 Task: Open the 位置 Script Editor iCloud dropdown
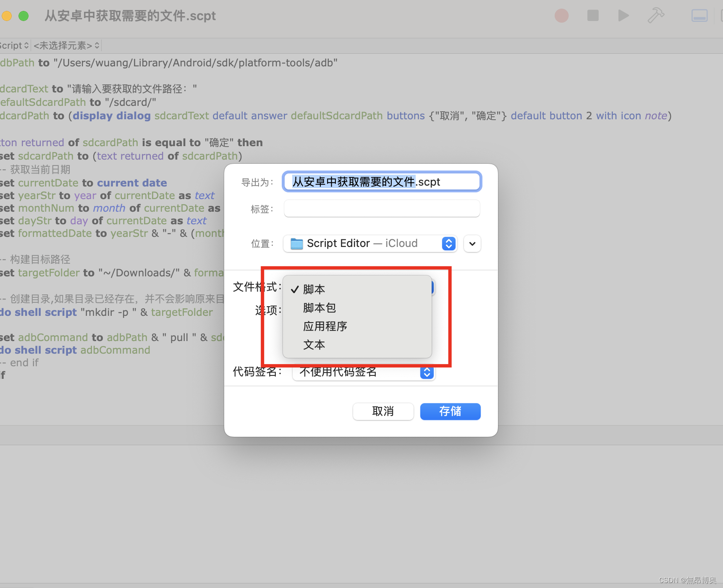tap(370, 244)
